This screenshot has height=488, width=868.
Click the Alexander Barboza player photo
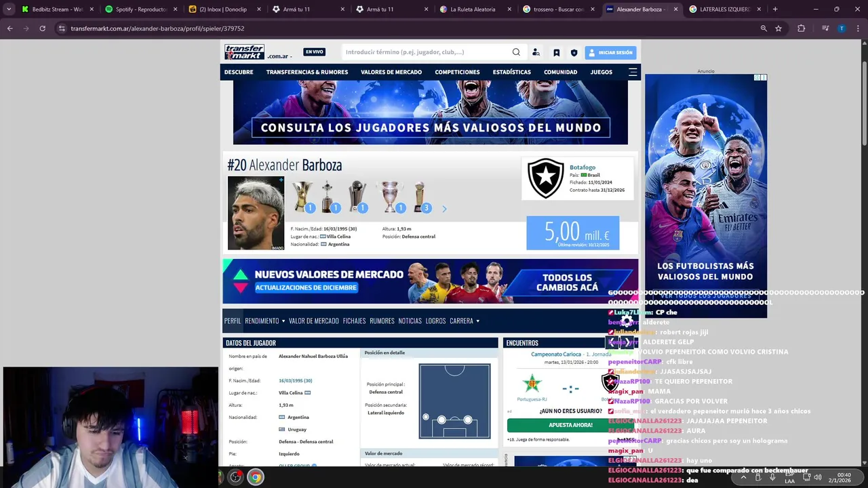tap(256, 213)
